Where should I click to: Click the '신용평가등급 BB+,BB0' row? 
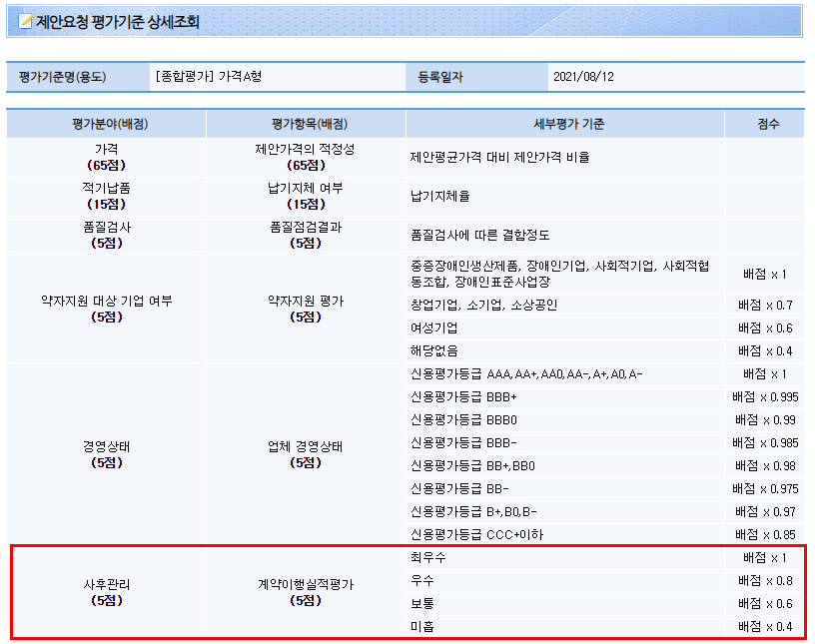(565, 465)
